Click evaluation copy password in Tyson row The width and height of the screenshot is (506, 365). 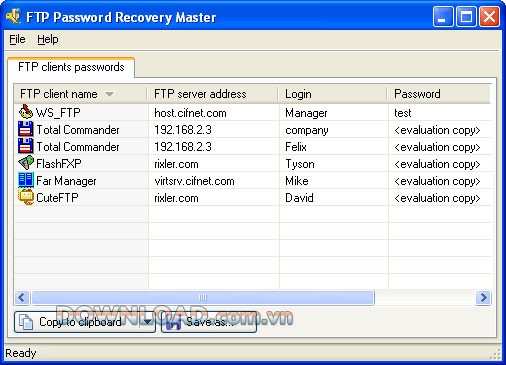pyautogui.click(x=437, y=164)
